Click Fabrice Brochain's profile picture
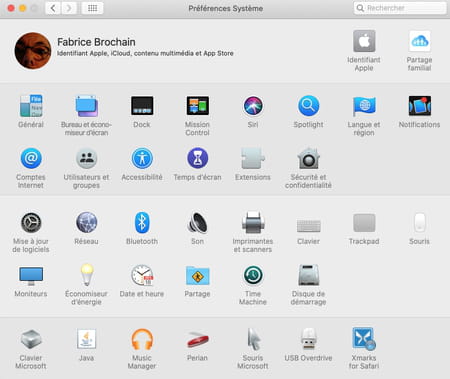Screen dimensions: 450x379 click(33, 51)
